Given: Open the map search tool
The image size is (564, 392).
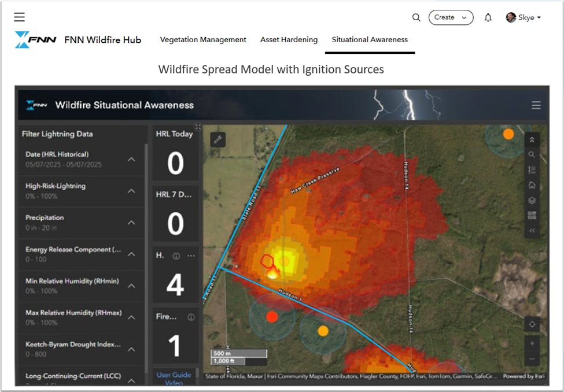Looking at the screenshot, I should [532, 154].
